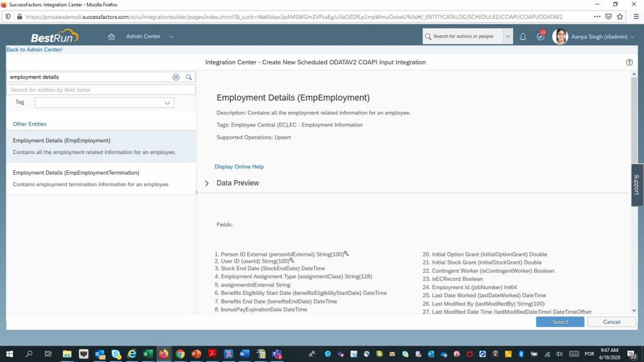The height and width of the screenshot is (362, 644).
Task: Cancel the entity selection dialog
Action: [x=611, y=322]
